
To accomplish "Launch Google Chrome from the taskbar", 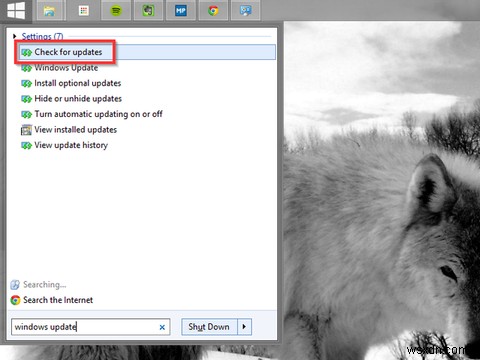I will [x=213, y=11].
